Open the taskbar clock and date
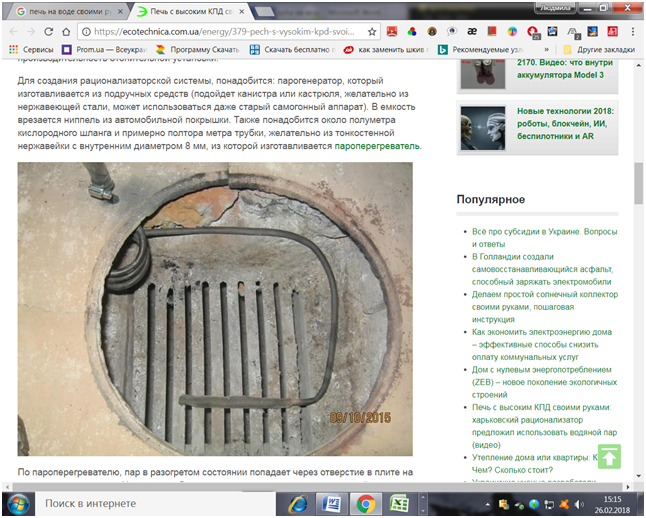 tap(612, 504)
